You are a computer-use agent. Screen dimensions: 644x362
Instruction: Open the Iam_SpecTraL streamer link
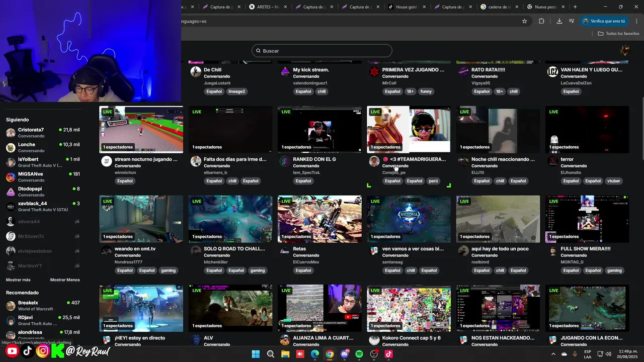pos(306,172)
